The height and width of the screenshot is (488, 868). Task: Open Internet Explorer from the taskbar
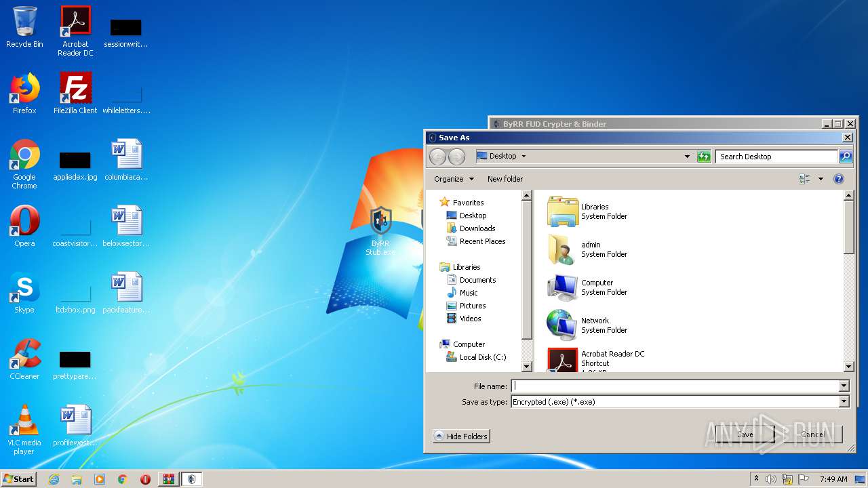click(x=54, y=479)
